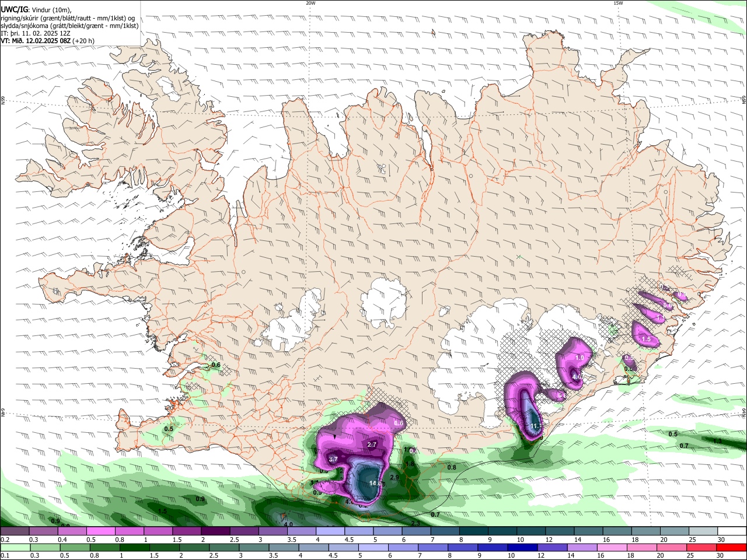Click the UWC/IG map title text

pos(15,9)
